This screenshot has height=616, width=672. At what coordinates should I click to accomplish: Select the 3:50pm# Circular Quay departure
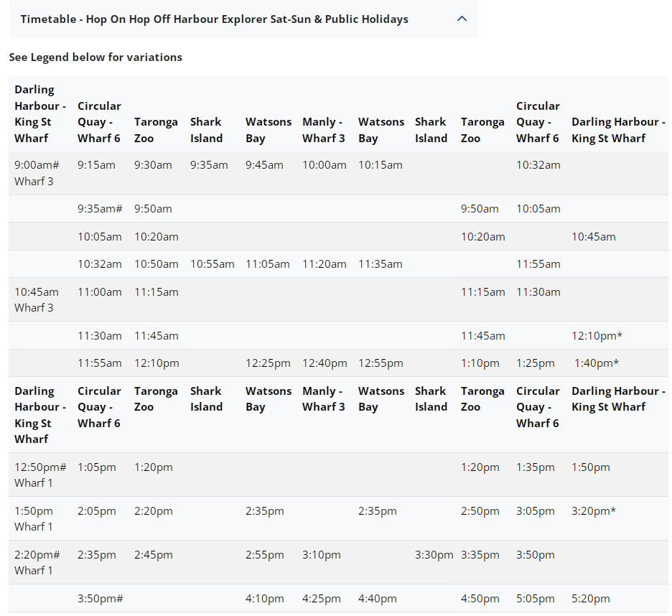pos(100,599)
